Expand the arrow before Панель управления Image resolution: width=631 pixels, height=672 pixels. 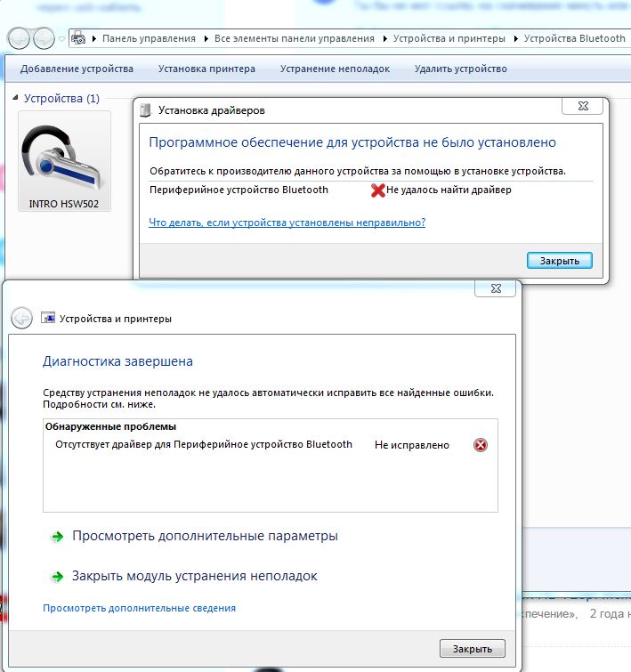(x=94, y=38)
